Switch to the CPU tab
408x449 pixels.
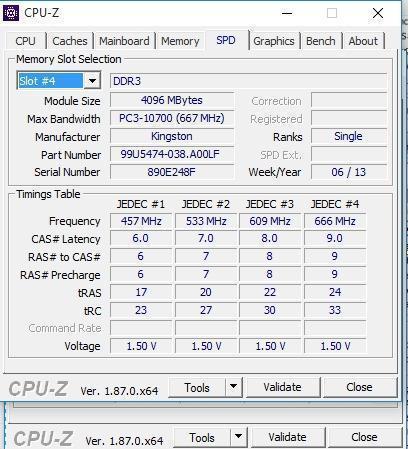tap(25, 41)
